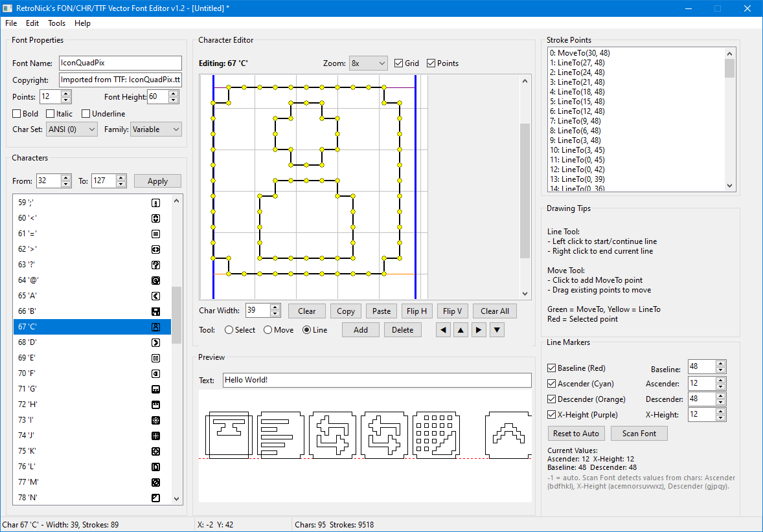Click the up arrow nudge button
Image resolution: width=763 pixels, height=532 pixels.
pyautogui.click(x=461, y=330)
